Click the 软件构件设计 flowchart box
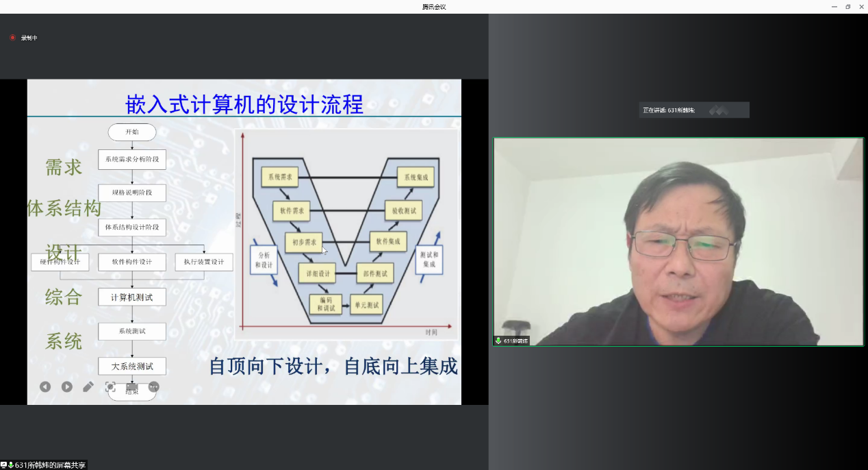 pos(131,262)
